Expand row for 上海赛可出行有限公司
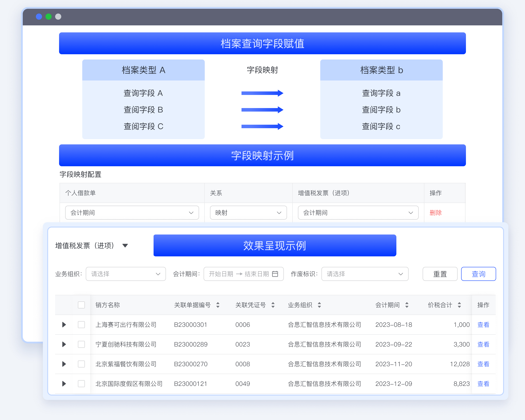The image size is (525, 420). pyautogui.click(x=64, y=325)
